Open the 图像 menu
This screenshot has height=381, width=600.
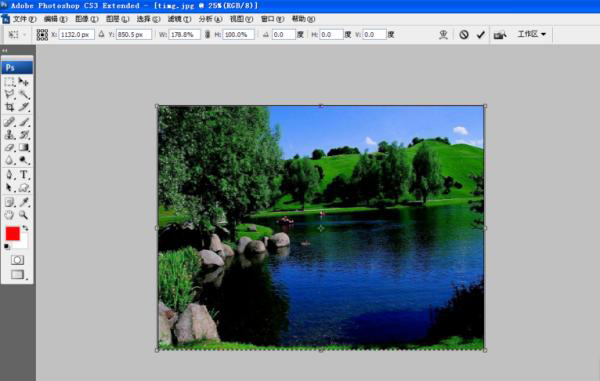86,19
